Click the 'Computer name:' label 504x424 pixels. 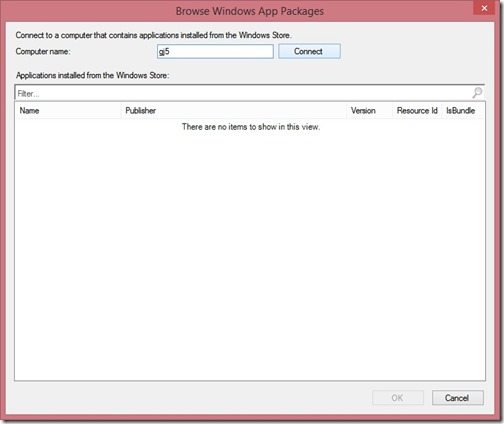coord(43,51)
